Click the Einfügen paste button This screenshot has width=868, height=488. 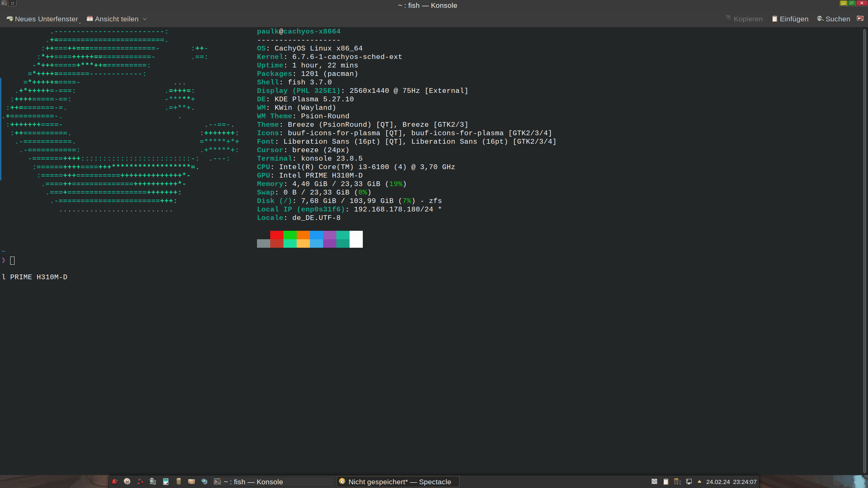pyautogui.click(x=790, y=19)
